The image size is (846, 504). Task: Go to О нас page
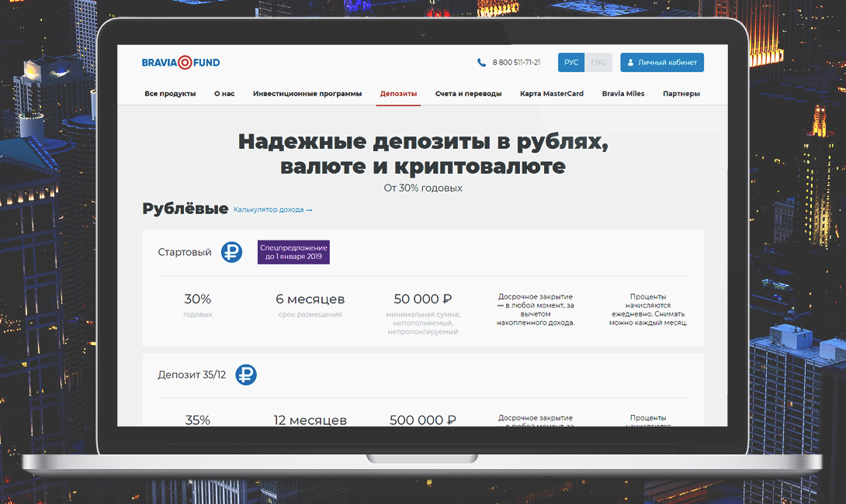(224, 94)
